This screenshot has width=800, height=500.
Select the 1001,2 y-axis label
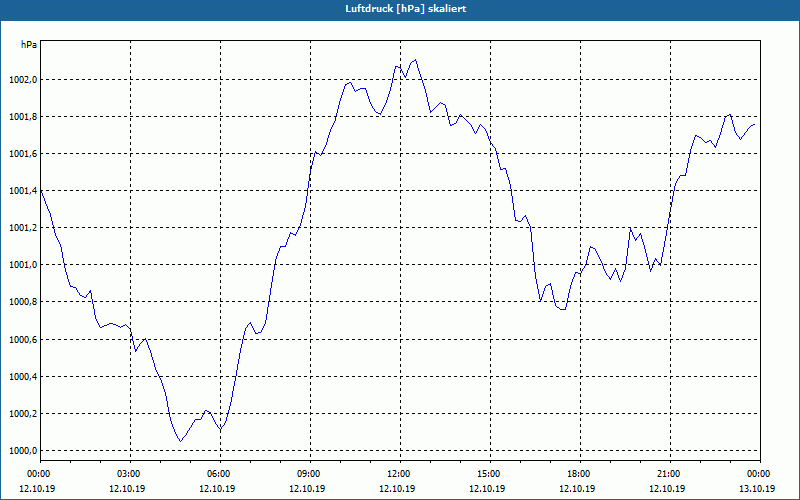click(x=23, y=228)
